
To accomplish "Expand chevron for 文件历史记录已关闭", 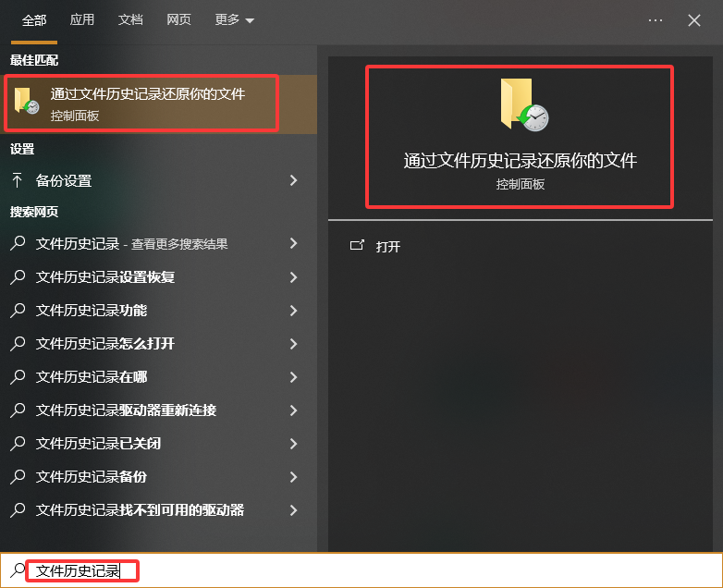I will pos(294,444).
